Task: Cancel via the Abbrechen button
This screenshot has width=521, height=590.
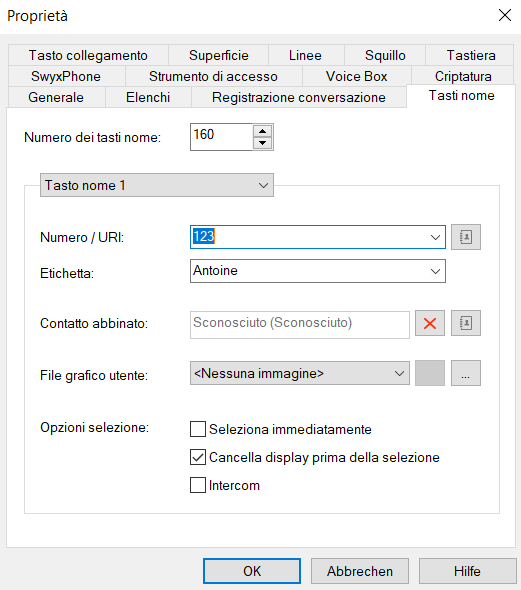Action: tap(360, 571)
